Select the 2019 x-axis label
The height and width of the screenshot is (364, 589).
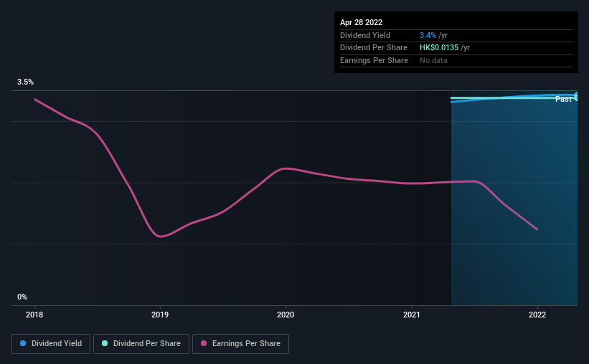click(x=160, y=315)
